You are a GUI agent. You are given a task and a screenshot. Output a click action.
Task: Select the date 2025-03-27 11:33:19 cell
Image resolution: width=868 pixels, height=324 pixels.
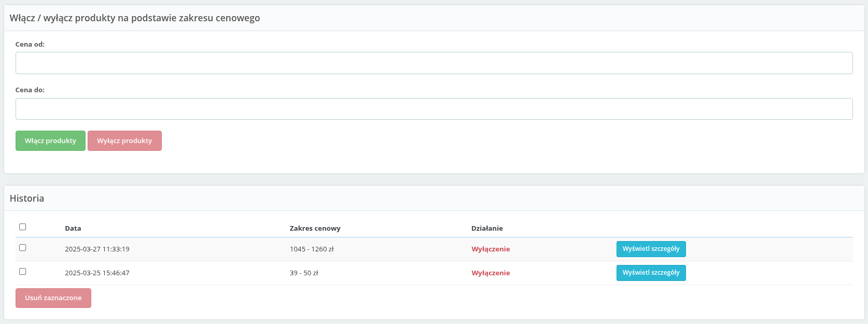[x=97, y=249]
